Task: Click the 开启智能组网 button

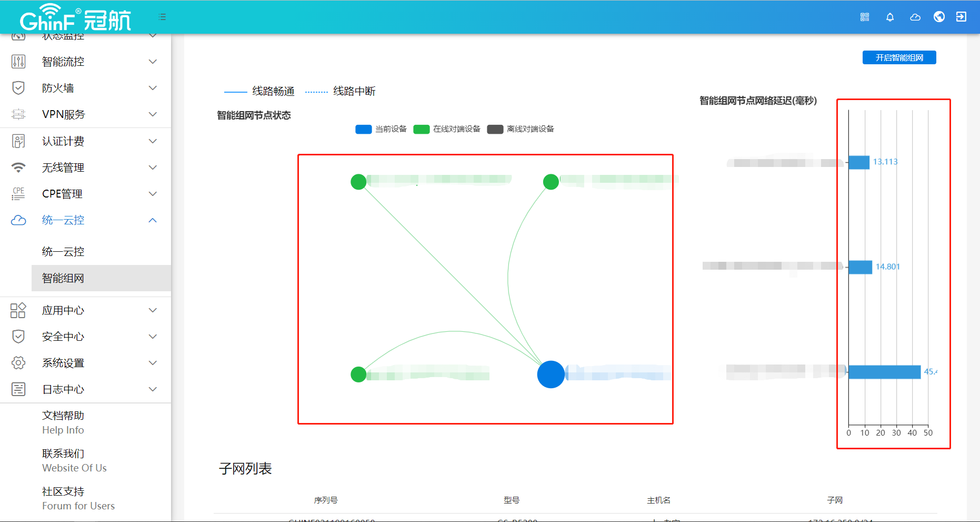Action: [x=899, y=57]
